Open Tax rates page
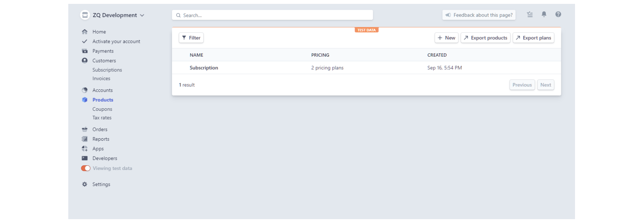This screenshot has width=644, height=223. click(x=102, y=118)
